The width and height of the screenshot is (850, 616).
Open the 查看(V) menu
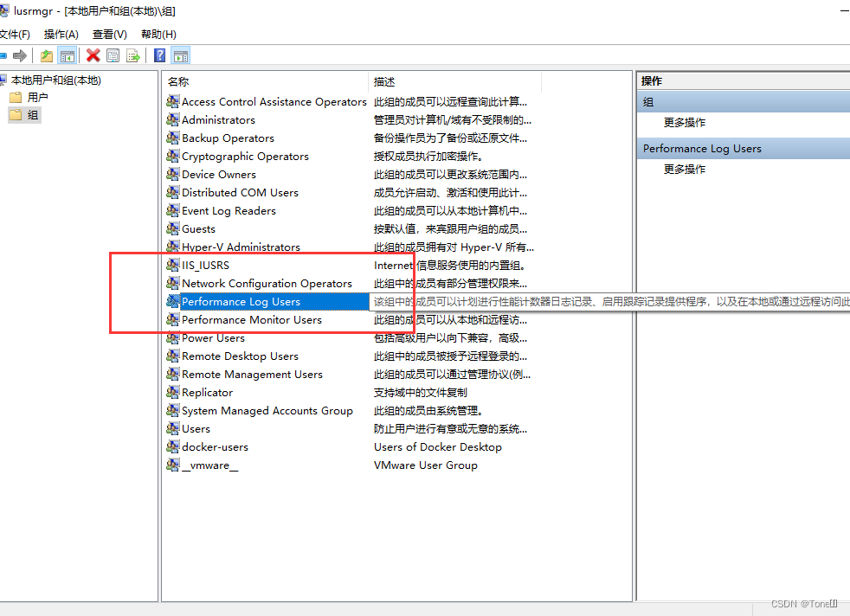110,34
